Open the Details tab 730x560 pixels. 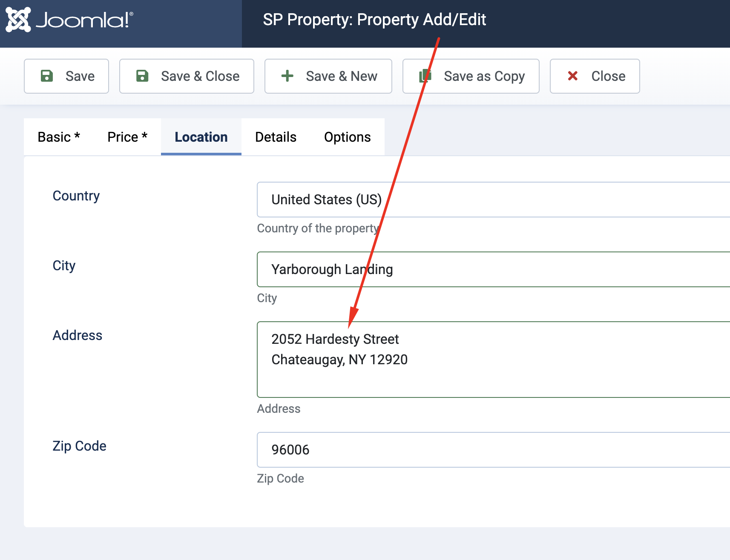(276, 137)
